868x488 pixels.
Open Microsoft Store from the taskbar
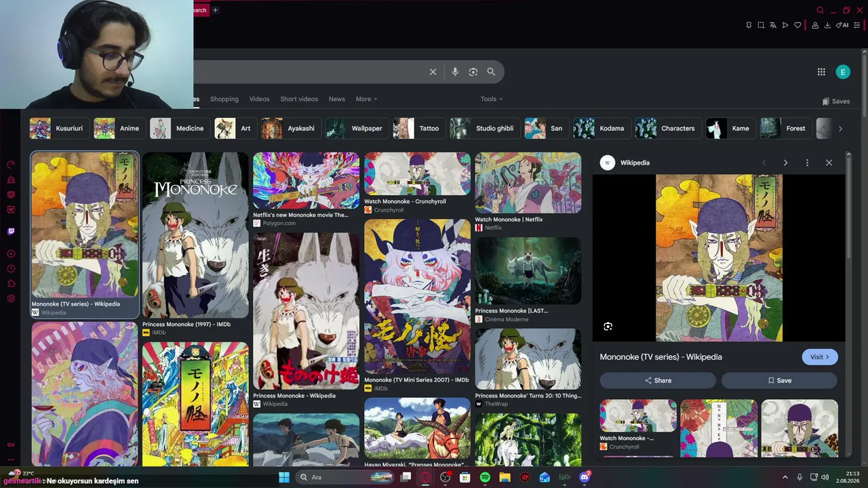click(465, 477)
